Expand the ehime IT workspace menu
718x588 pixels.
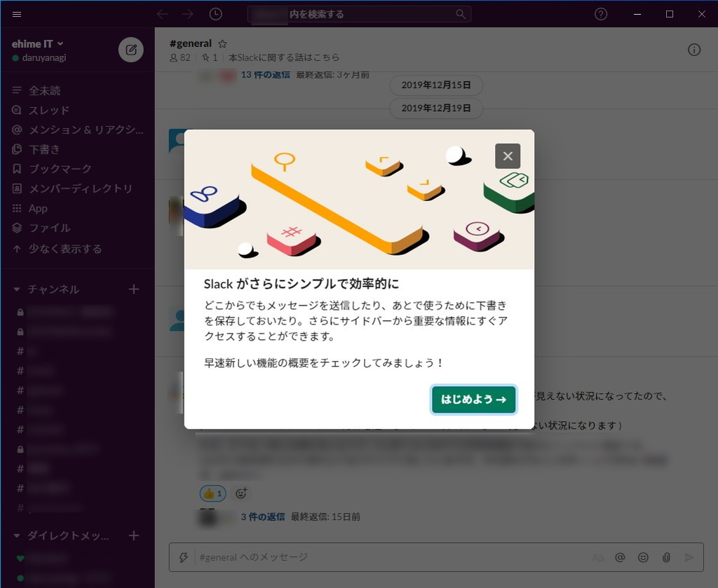(x=37, y=43)
